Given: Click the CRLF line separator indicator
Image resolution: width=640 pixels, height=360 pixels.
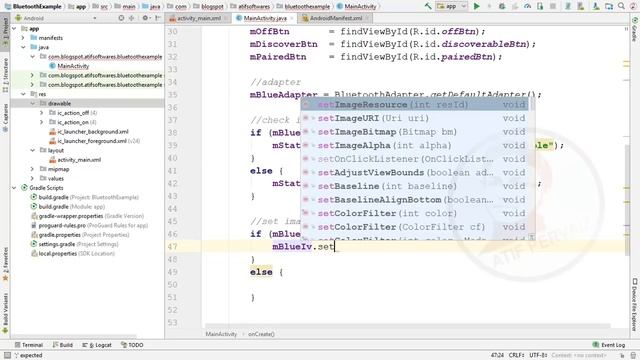Looking at the screenshot, I should pos(516,356).
